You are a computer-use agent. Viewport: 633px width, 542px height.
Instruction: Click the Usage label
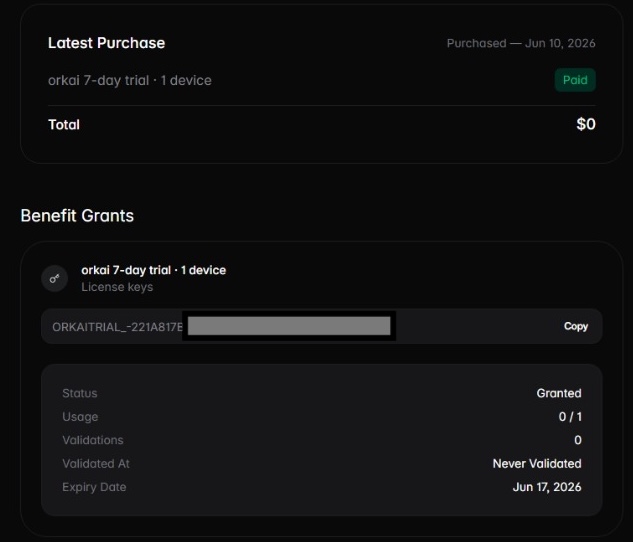80,416
